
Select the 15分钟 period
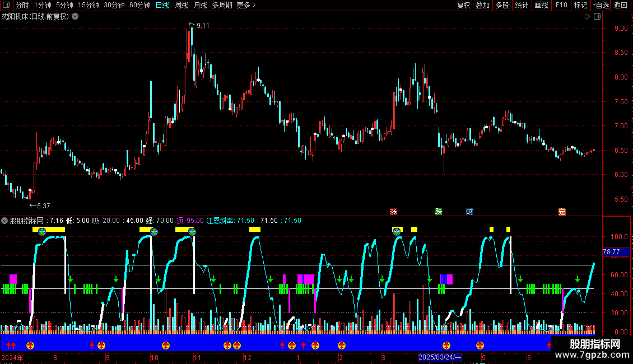[x=89, y=5]
